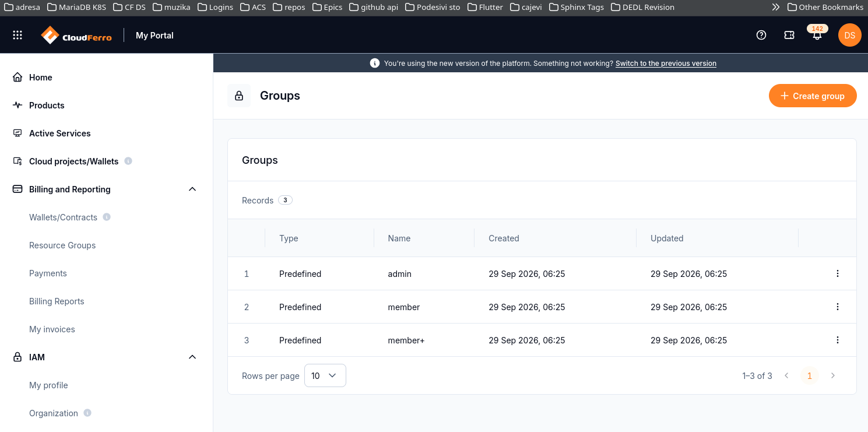Click the info icon in the version banner
The image size is (868, 432).
click(375, 63)
